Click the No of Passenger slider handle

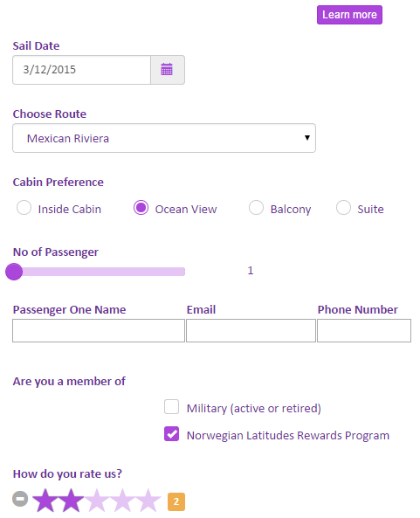[x=14, y=272]
